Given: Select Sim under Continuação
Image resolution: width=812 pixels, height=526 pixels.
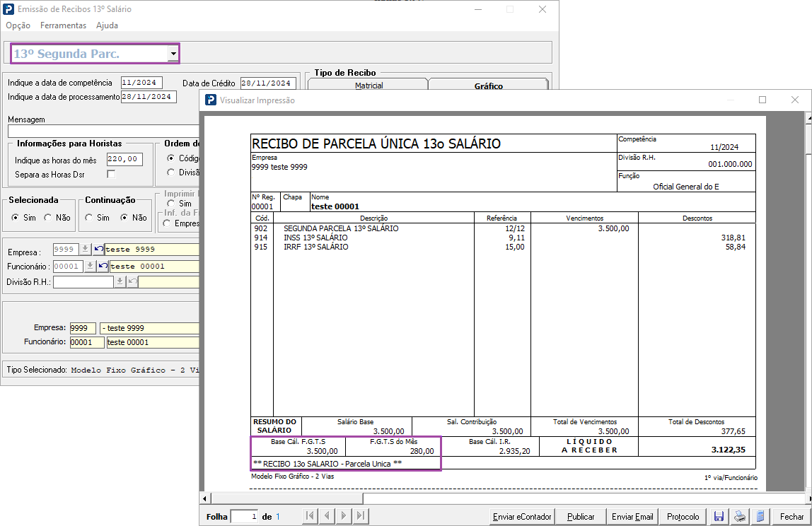Looking at the screenshot, I should [x=89, y=218].
